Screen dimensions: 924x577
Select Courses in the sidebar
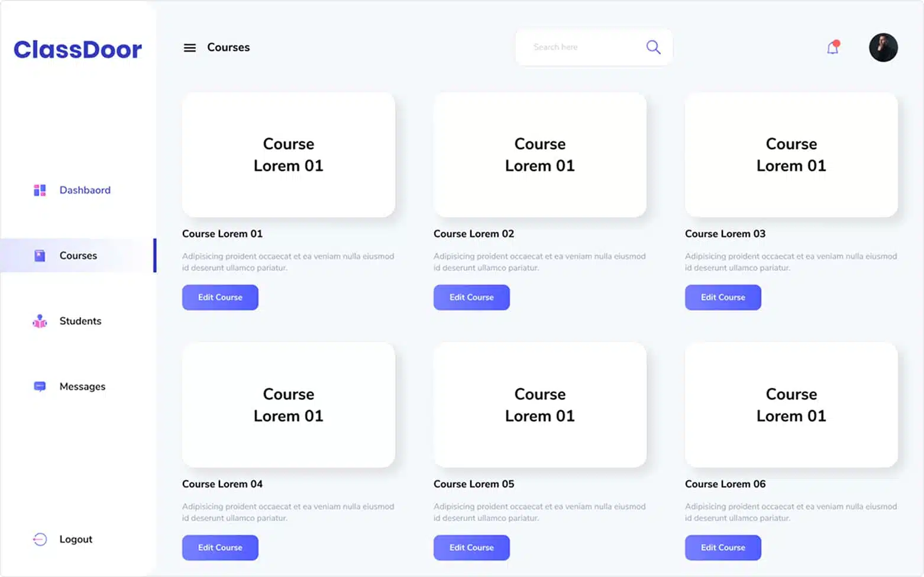pyautogui.click(x=78, y=256)
